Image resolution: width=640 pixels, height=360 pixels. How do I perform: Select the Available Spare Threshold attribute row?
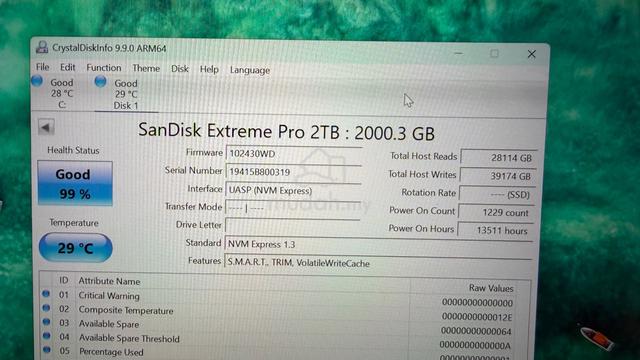point(278,341)
